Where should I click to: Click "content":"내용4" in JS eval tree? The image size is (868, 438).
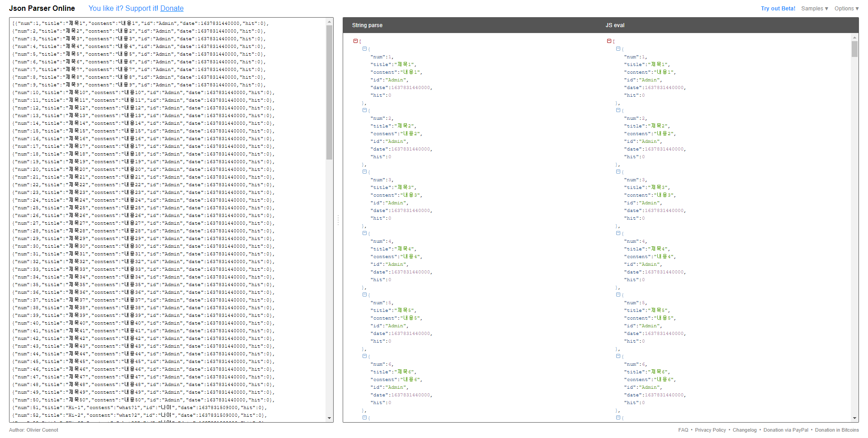pyautogui.click(x=650, y=257)
